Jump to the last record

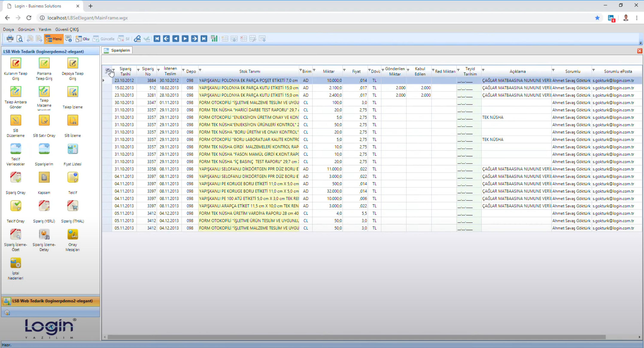(x=204, y=39)
